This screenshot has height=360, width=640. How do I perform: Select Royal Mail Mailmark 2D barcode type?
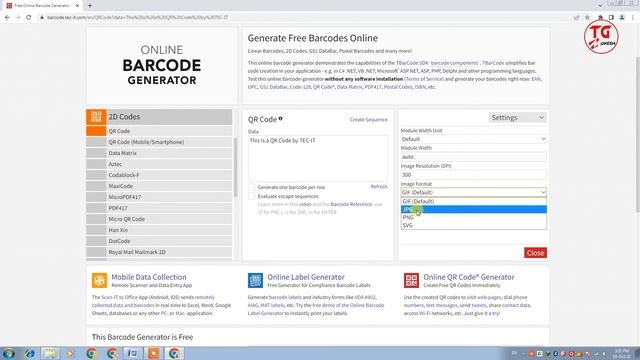pos(159,252)
